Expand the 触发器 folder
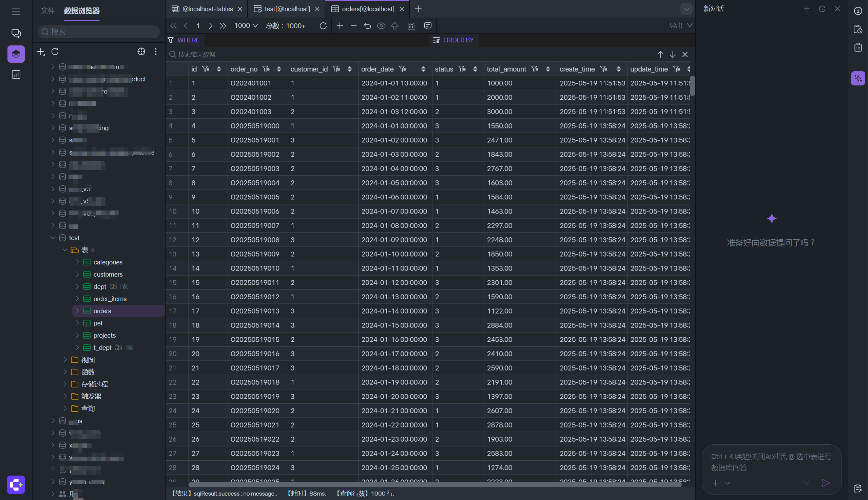 (x=65, y=396)
